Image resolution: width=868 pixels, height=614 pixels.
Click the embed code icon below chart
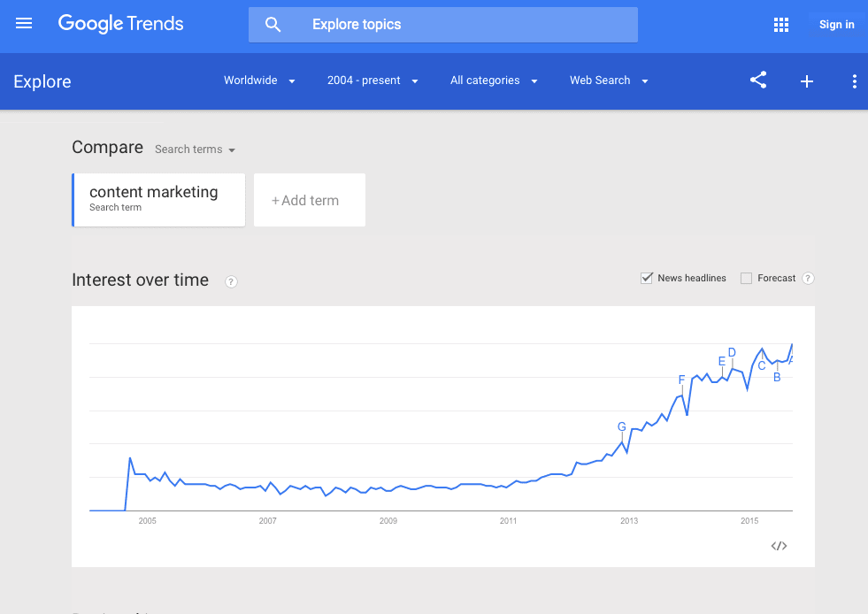pos(779,546)
